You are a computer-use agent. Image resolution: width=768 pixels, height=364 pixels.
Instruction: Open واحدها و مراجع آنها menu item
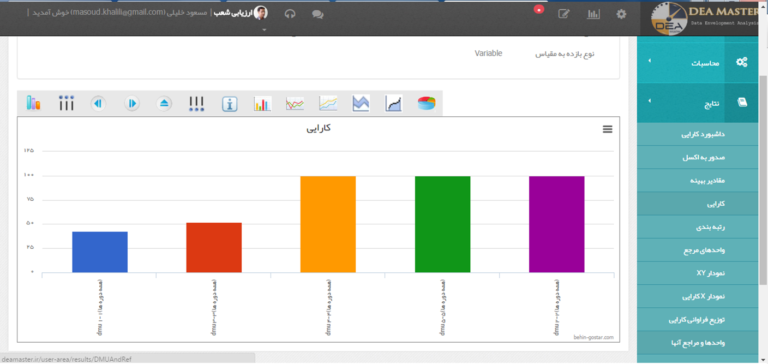pos(697,342)
